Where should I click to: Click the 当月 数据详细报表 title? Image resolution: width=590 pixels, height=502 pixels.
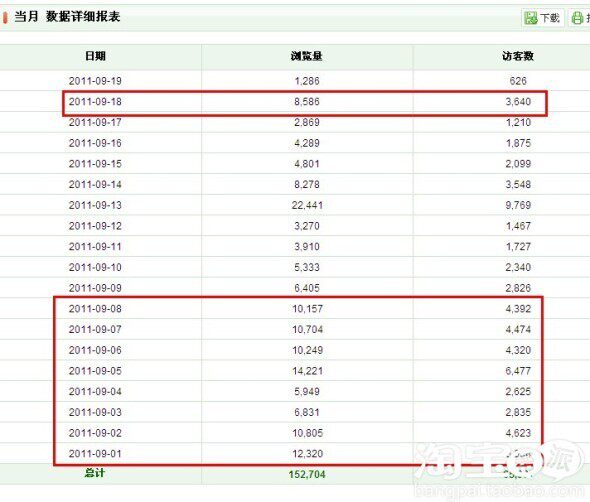67,17
